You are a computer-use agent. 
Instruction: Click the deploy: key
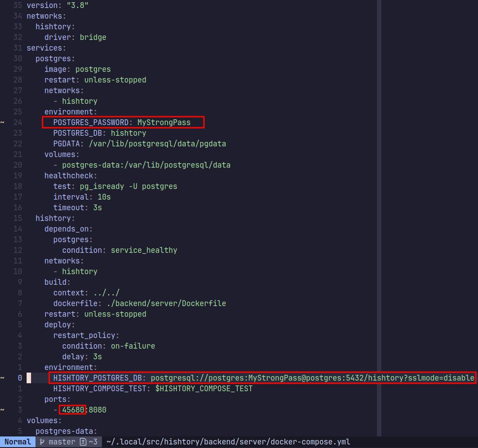pyautogui.click(x=59, y=325)
